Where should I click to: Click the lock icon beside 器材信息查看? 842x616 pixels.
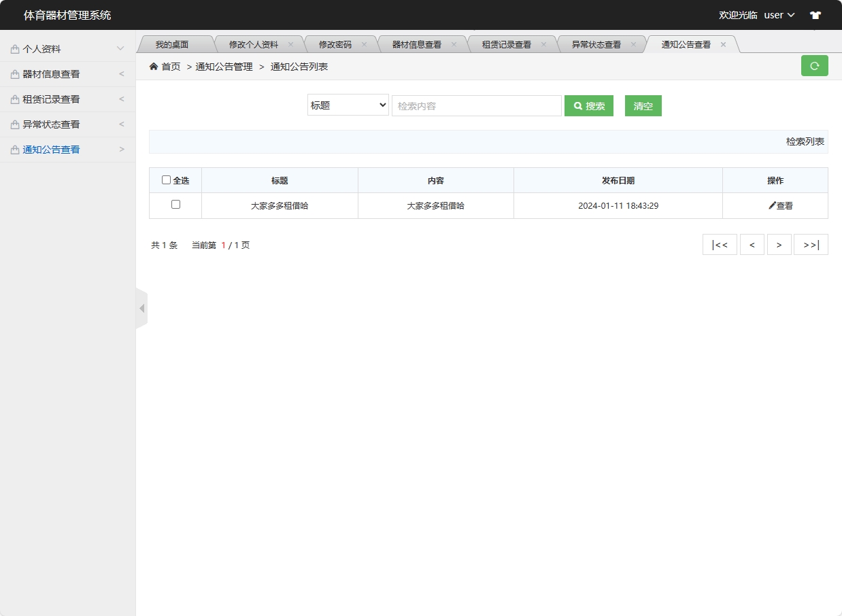(14, 73)
